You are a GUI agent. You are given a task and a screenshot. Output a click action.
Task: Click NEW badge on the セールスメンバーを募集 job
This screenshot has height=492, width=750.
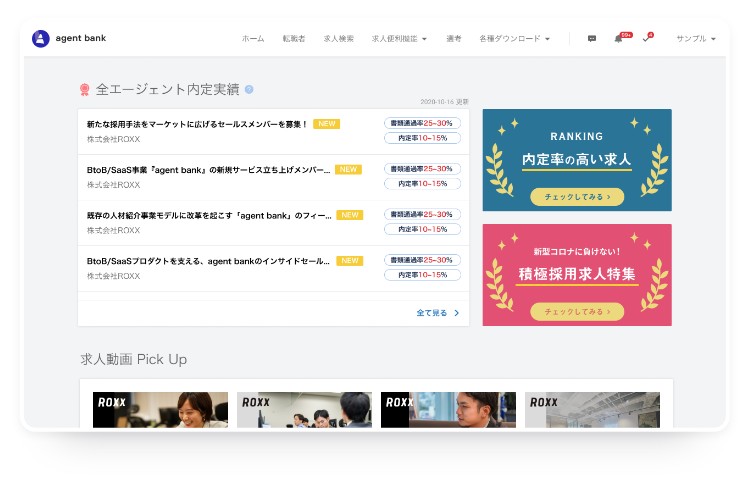click(x=327, y=124)
